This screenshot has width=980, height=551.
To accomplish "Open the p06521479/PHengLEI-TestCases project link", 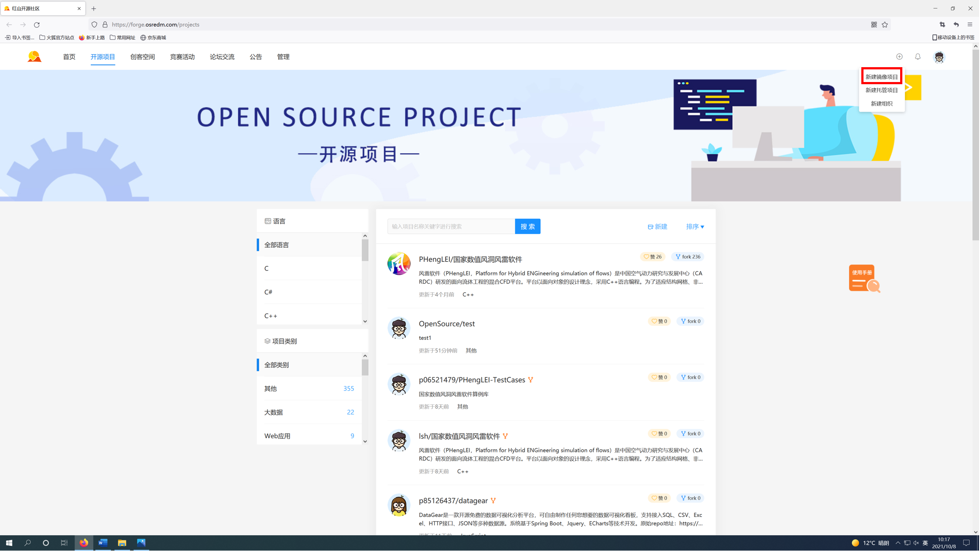I will point(472,380).
